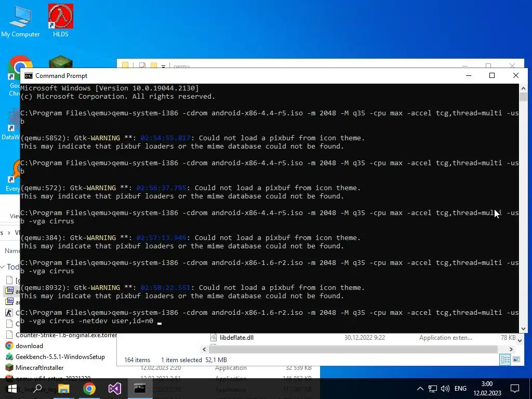Click the 30.12.2022 9:22 date cell

click(x=364, y=338)
